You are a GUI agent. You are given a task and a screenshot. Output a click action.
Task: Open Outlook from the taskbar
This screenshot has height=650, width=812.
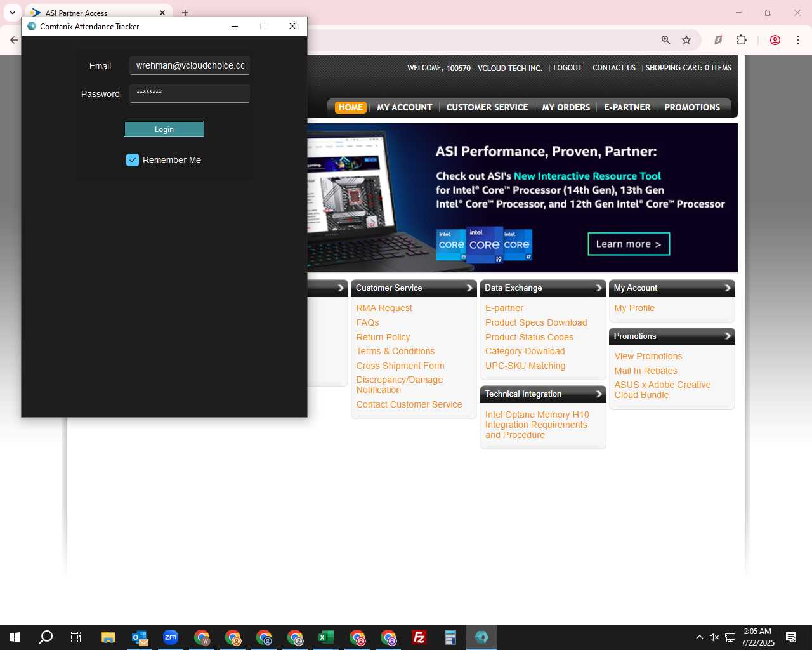pos(140,637)
